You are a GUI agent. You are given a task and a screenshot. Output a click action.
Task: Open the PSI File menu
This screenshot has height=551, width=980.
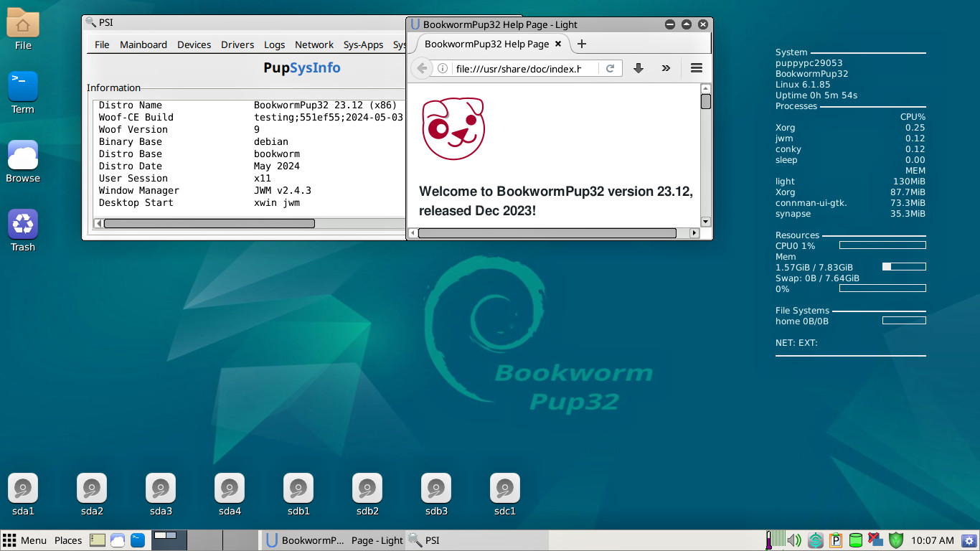[x=102, y=44]
